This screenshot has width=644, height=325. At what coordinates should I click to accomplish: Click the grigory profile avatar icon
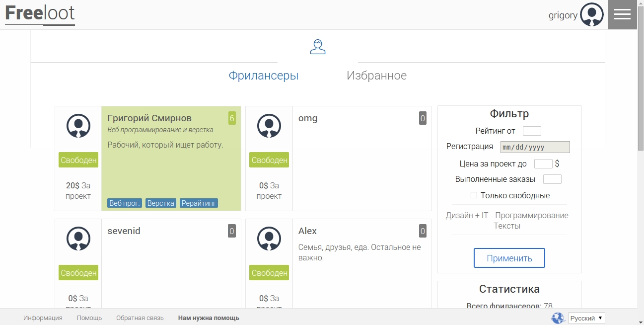pyautogui.click(x=592, y=15)
